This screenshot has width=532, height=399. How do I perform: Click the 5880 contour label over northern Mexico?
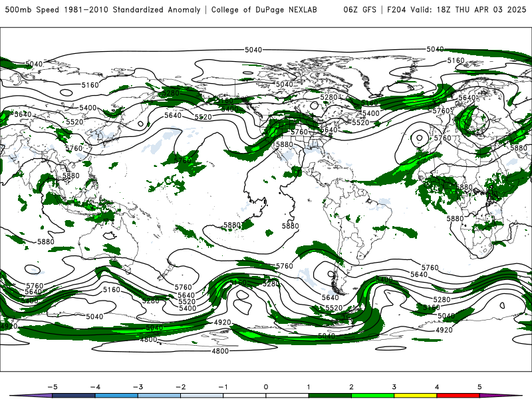(285, 144)
